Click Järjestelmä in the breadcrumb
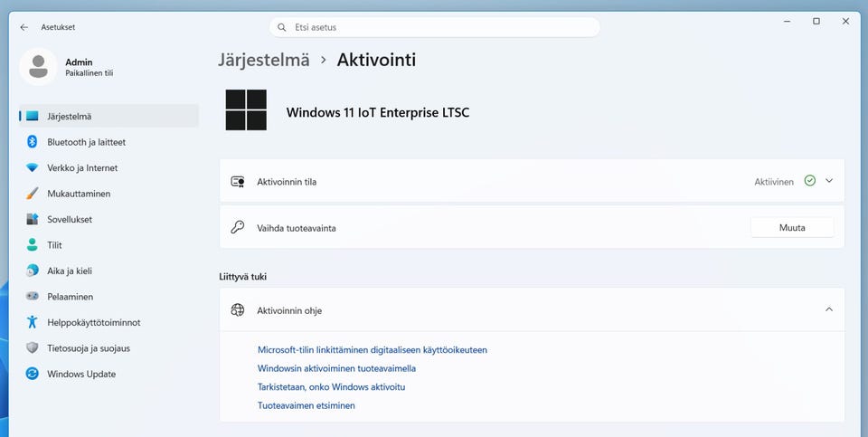 263,60
